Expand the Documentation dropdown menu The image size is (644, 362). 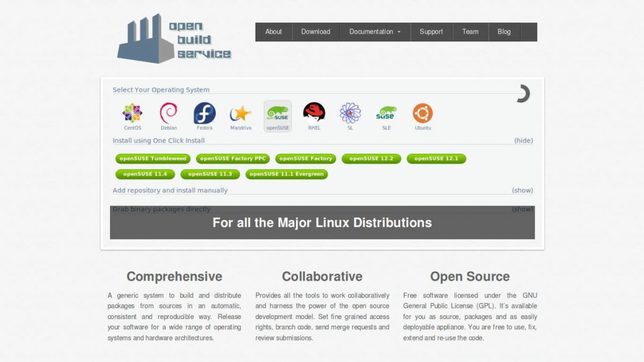pos(375,32)
